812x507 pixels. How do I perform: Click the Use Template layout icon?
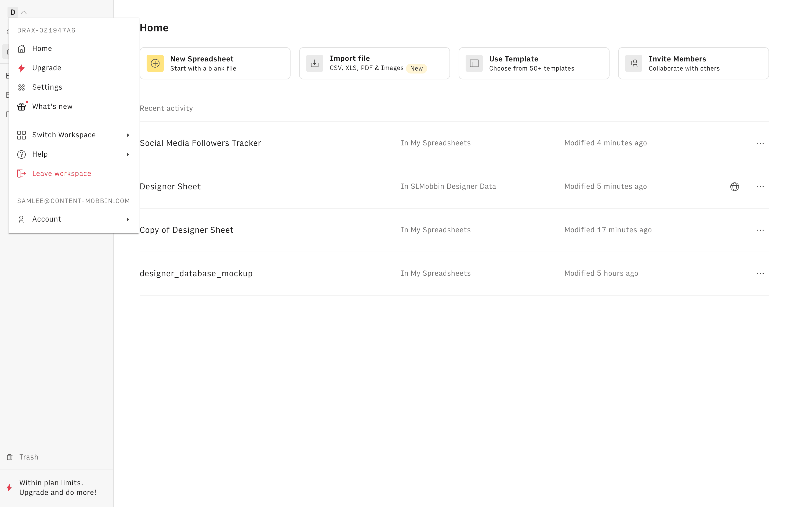474,63
